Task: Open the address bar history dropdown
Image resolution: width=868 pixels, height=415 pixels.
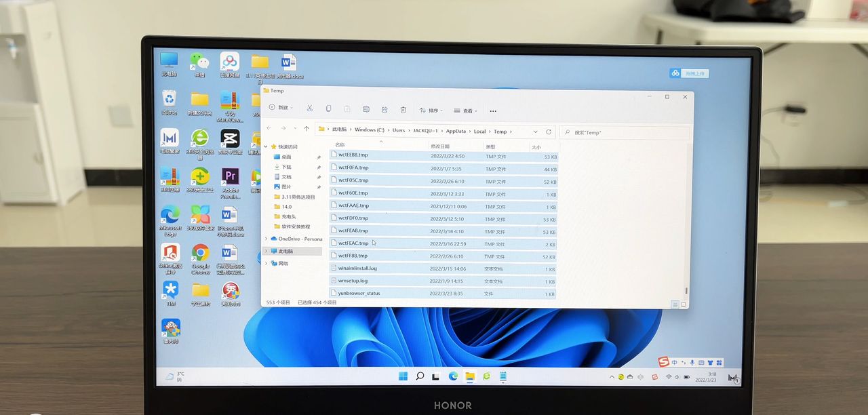Action: [x=536, y=132]
